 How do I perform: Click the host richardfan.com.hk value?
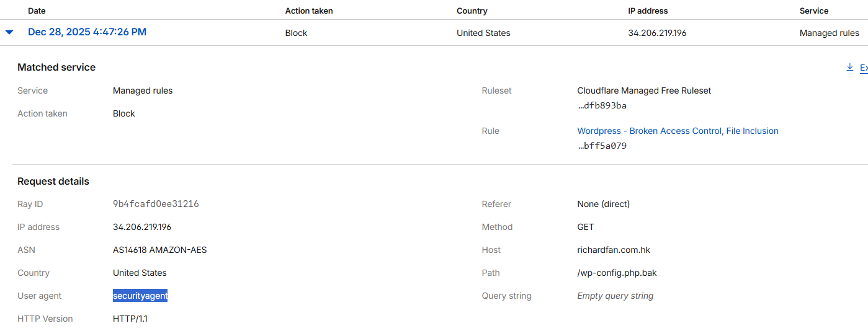coord(614,250)
